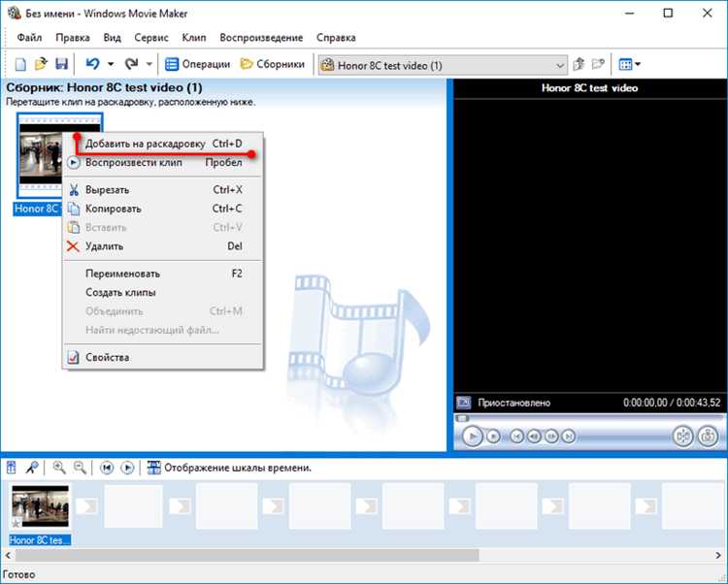Click the preview seek bar slider
Image resolution: width=728 pixels, height=584 pixels.
click(462, 418)
